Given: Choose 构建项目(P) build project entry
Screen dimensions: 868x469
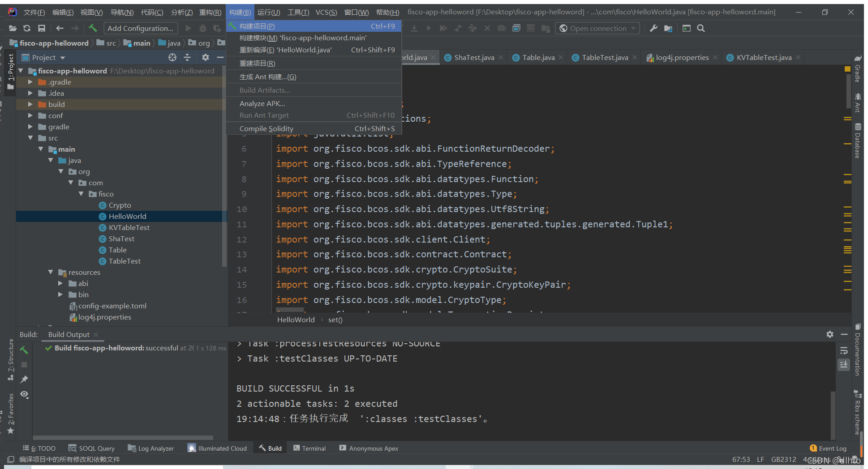Looking at the screenshot, I should pyautogui.click(x=314, y=26).
